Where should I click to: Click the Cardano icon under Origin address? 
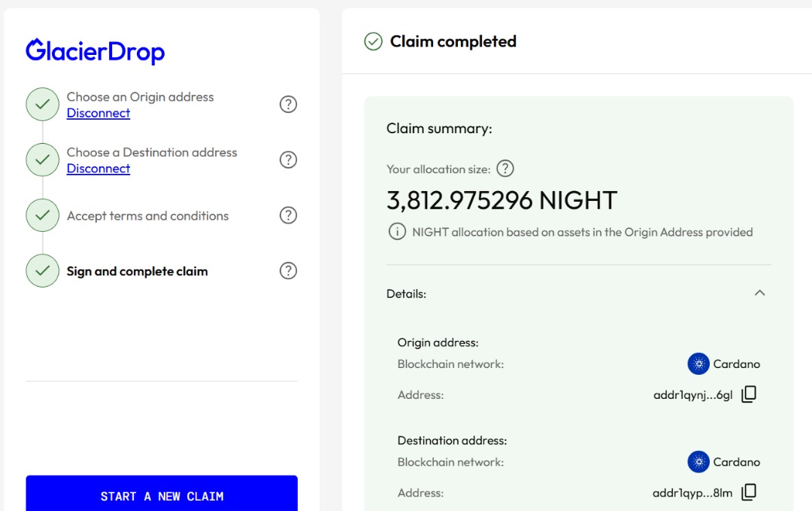(698, 363)
